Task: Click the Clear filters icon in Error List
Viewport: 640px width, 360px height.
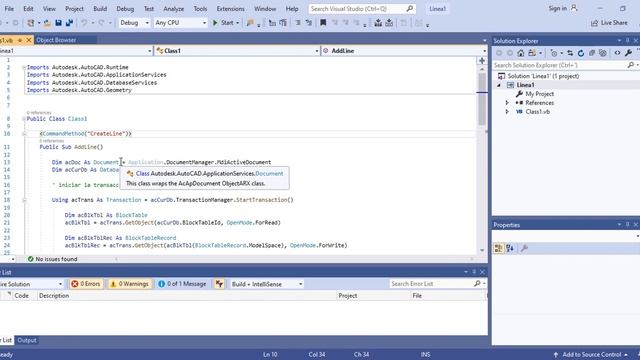Action: pyautogui.click(x=219, y=284)
